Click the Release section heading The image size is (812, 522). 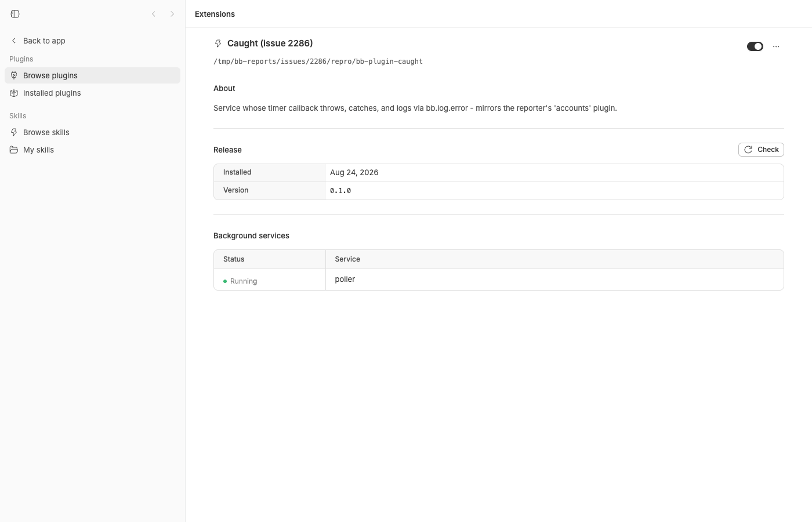tap(227, 150)
